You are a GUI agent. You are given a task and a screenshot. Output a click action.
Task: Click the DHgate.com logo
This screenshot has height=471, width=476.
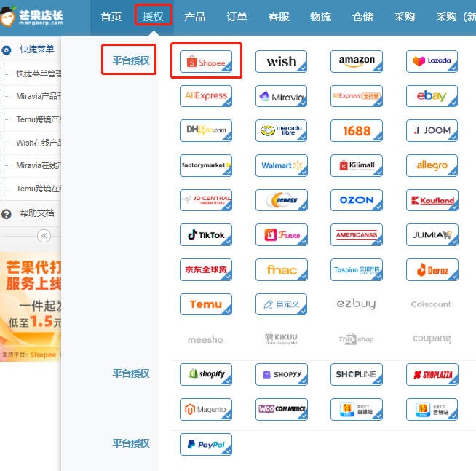206,130
